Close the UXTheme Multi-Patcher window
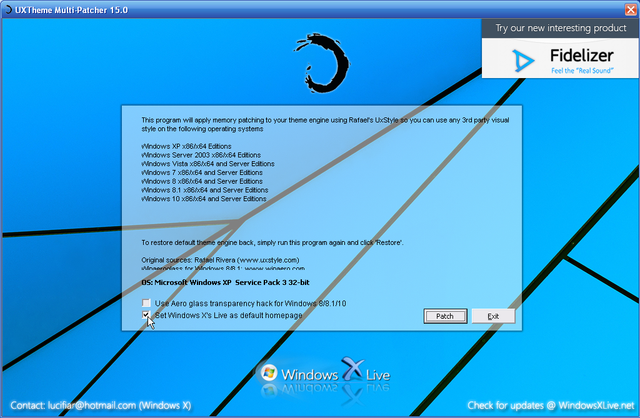Viewport: 640px width, 418px height. point(630,9)
